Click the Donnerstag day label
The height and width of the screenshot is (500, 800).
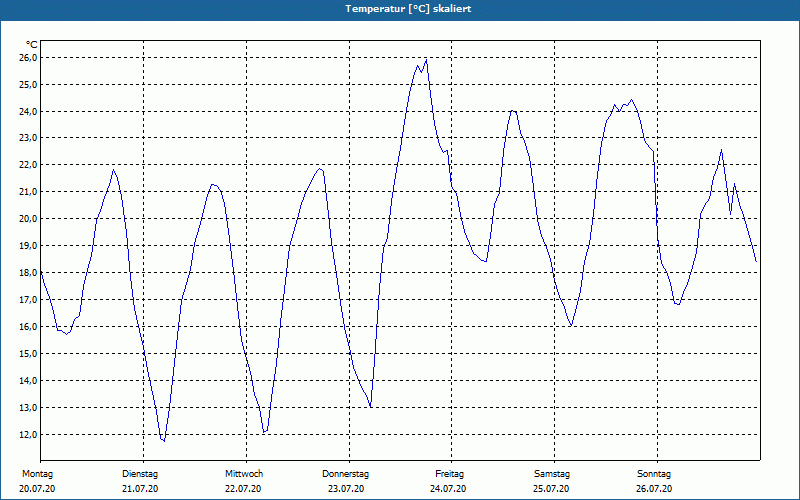pos(345,474)
